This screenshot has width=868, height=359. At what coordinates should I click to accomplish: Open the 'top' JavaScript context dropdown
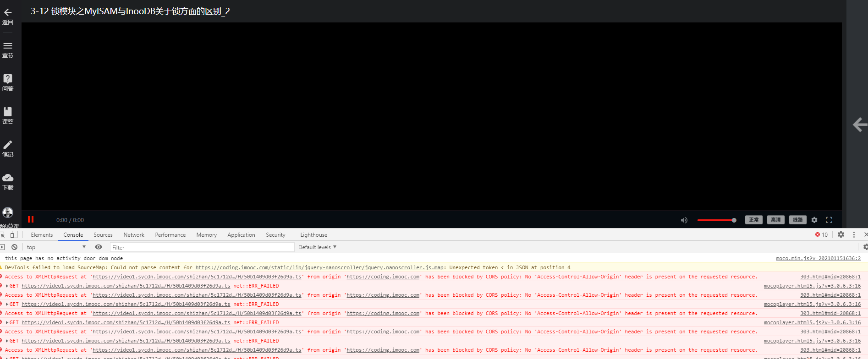pyautogui.click(x=56, y=247)
